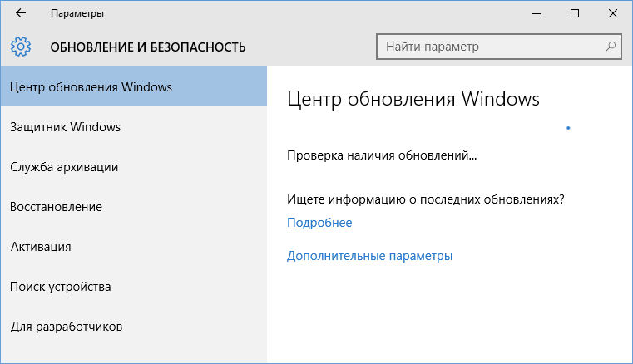Image resolution: width=633 pixels, height=364 pixels.
Task: Open the "Защитник Windows" section
Action: [134, 126]
